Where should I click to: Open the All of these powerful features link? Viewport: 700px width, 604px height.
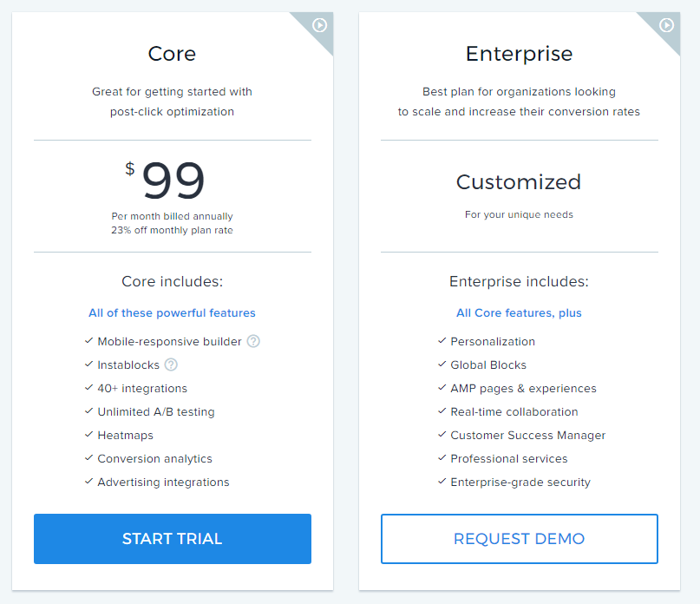(x=172, y=312)
